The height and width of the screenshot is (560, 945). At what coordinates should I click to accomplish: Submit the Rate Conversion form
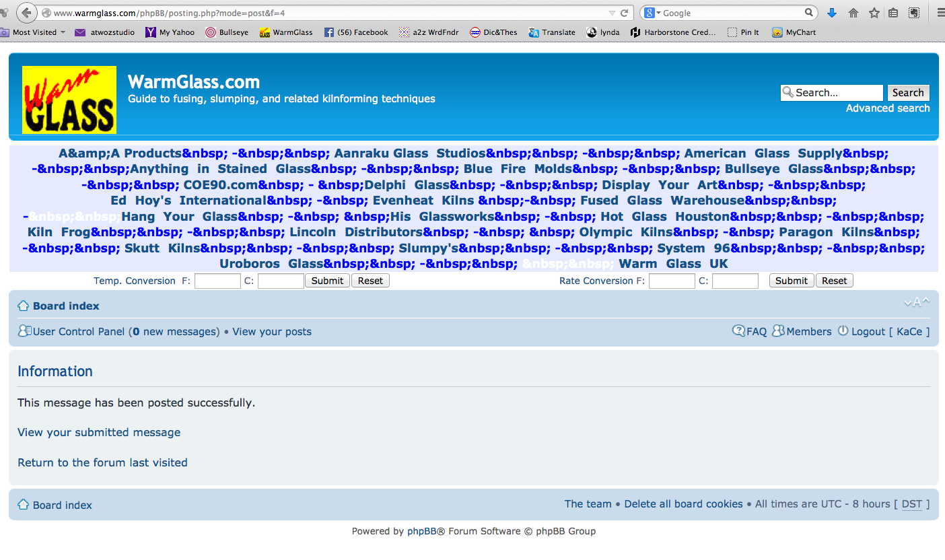point(791,281)
